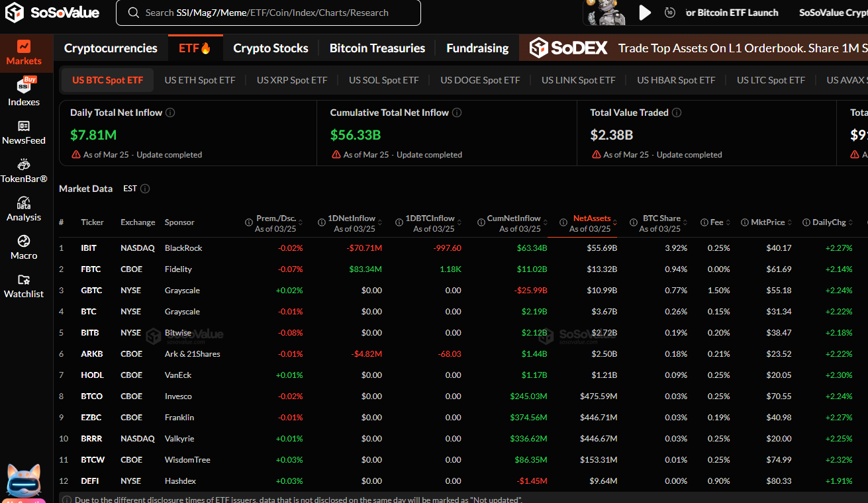Select the US ETH Spot ETF tab
Viewport: 868px width, 503px height.
point(199,80)
